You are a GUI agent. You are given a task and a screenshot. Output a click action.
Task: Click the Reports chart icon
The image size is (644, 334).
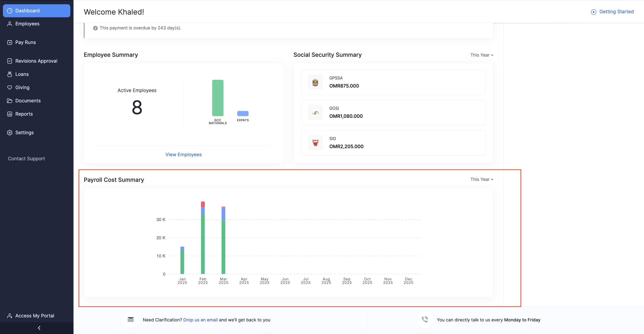[9, 114]
